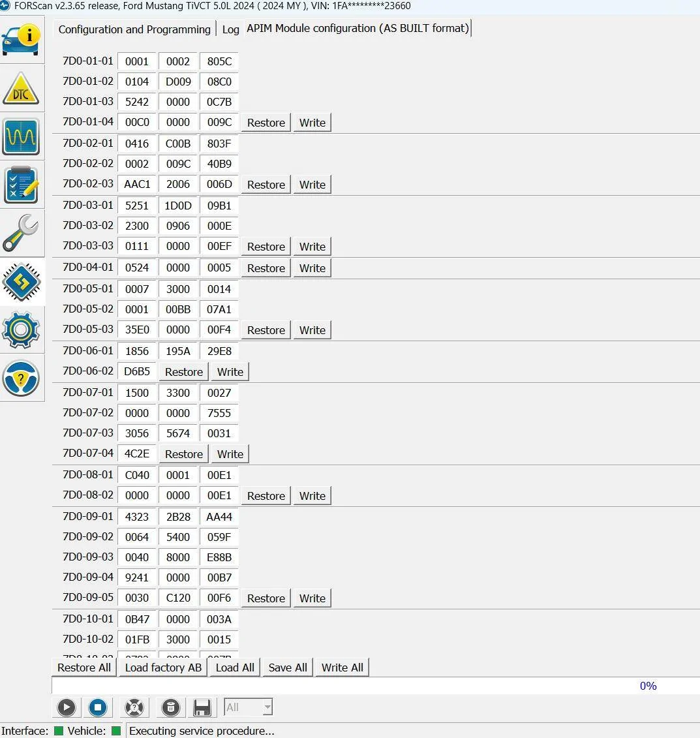Open the gear settings section

[21, 330]
